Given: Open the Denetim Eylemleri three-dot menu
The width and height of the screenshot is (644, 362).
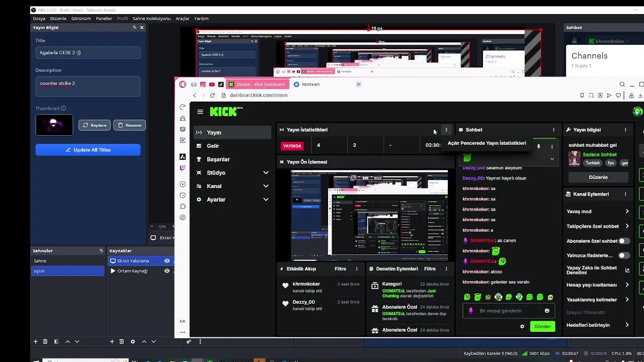Looking at the screenshot, I should pyautogui.click(x=446, y=269).
